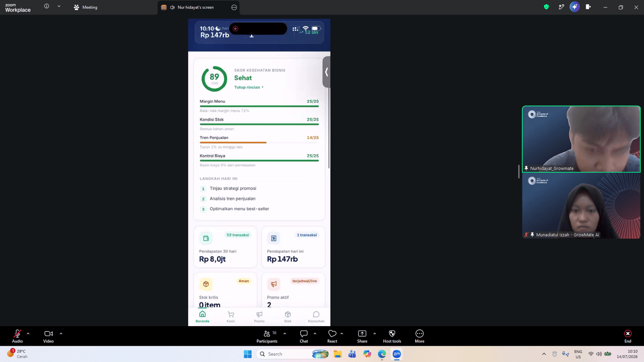The image size is (644, 362).
Task: Open the Participants panel
Action: tap(267, 336)
